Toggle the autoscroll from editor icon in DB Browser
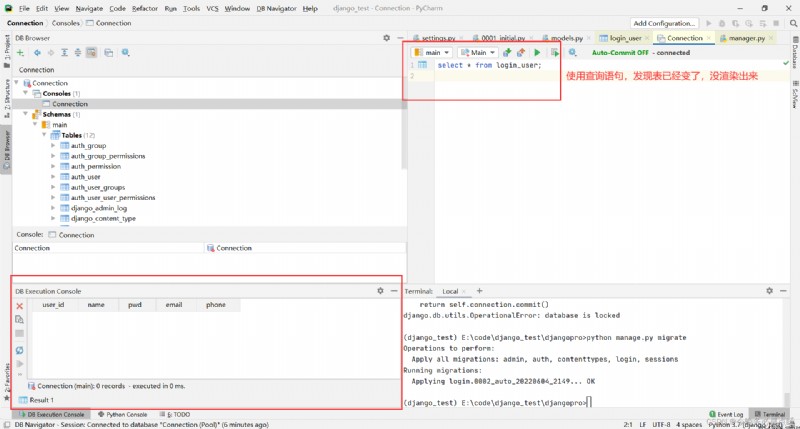Viewport: 800px width, 429px height. click(91, 53)
